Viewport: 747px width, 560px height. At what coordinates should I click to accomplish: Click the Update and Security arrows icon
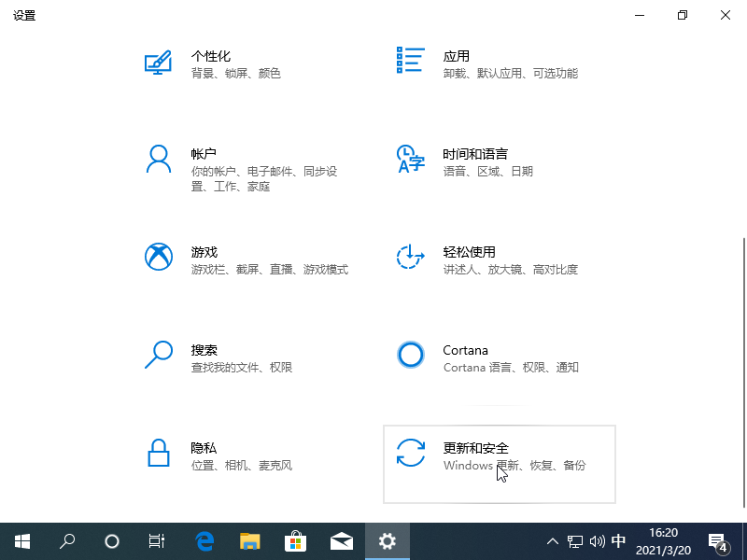click(x=411, y=454)
